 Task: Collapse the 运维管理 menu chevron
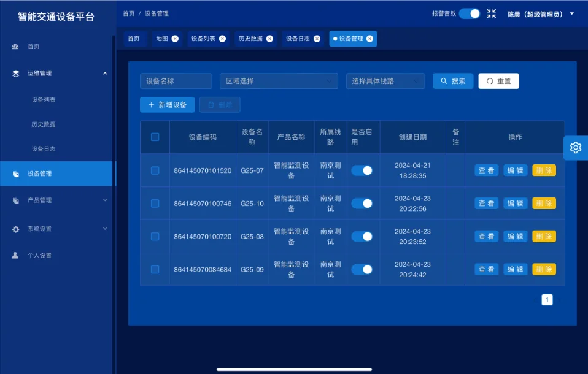(105, 74)
